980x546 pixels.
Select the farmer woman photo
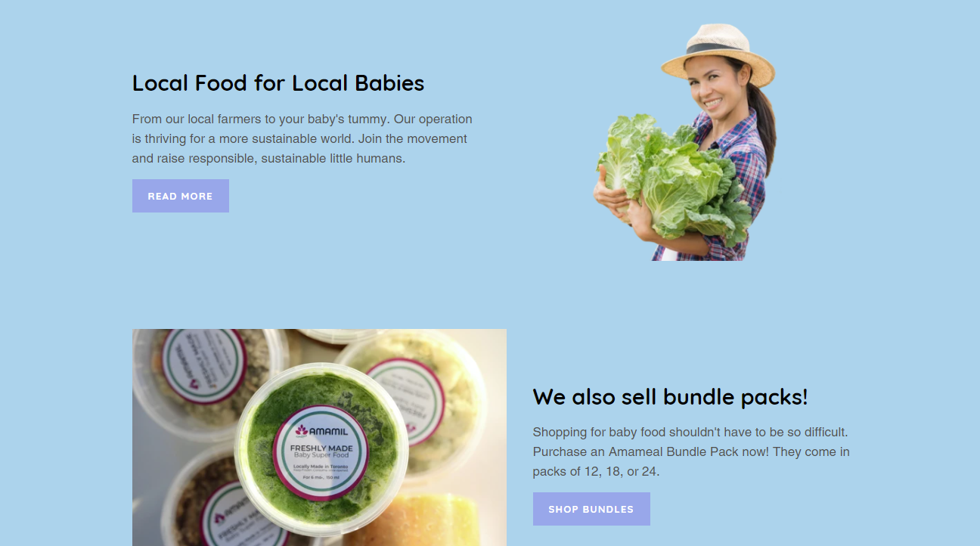click(684, 142)
